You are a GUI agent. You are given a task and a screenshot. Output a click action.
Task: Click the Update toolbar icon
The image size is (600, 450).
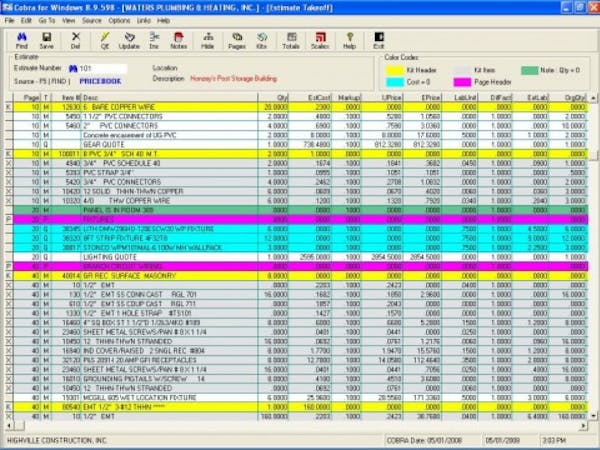point(129,40)
